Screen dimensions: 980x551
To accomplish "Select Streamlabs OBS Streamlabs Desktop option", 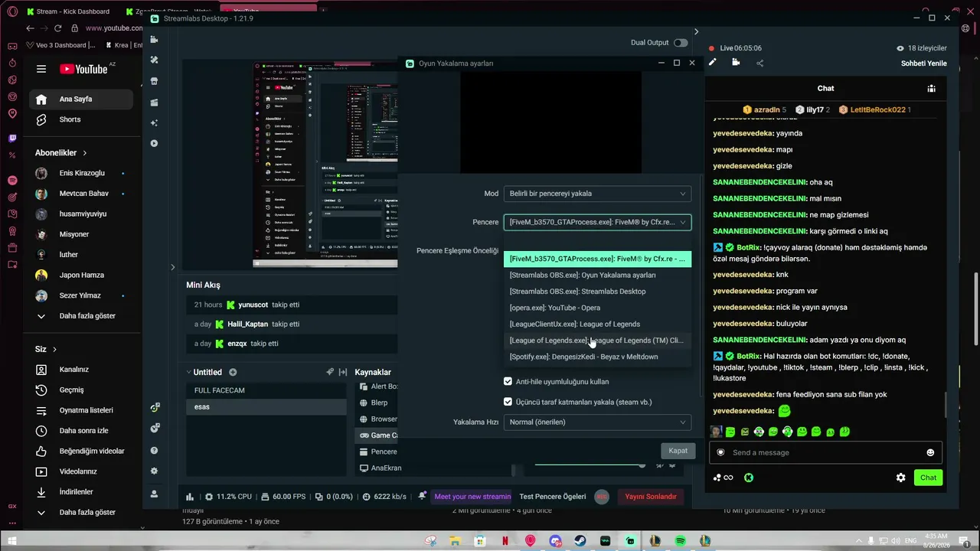I will pyautogui.click(x=597, y=292).
